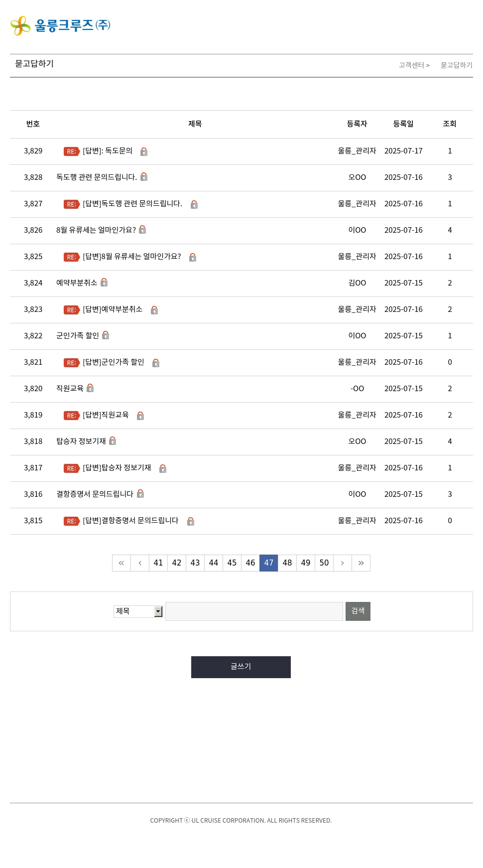The height and width of the screenshot is (868, 483).
Task: Go to first page with double-left arrow
Action: point(121,563)
